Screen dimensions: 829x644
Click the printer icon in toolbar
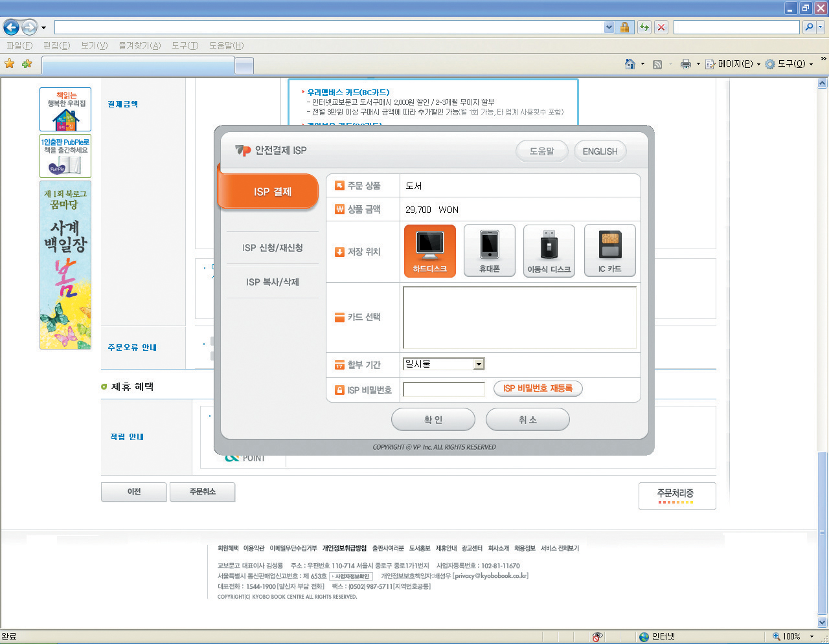(685, 64)
